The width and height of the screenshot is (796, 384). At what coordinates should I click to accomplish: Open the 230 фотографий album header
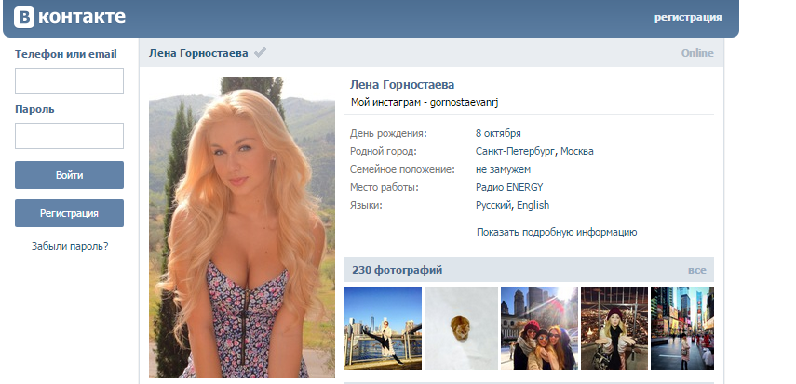click(397, 270)
